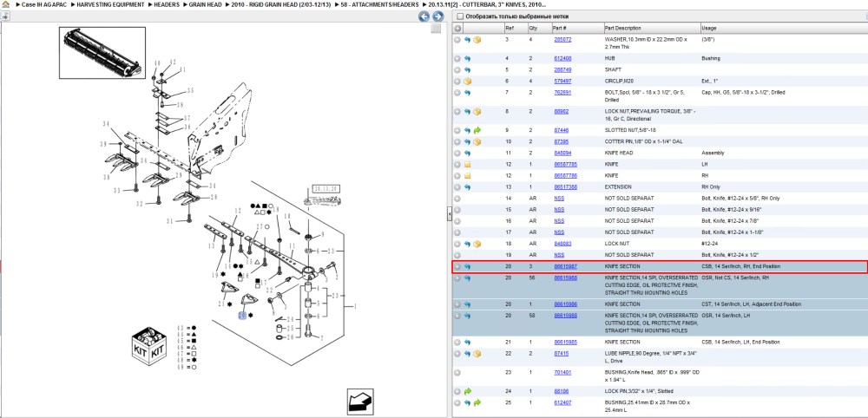Show supersession arrow for HUB 612408
The height and width of the screenshot is (418, 868).
(x=467, y=59)
